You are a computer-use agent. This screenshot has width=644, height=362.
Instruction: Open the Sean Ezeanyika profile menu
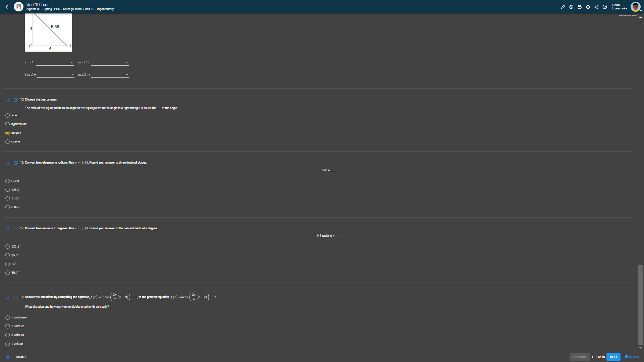point(635,7)
